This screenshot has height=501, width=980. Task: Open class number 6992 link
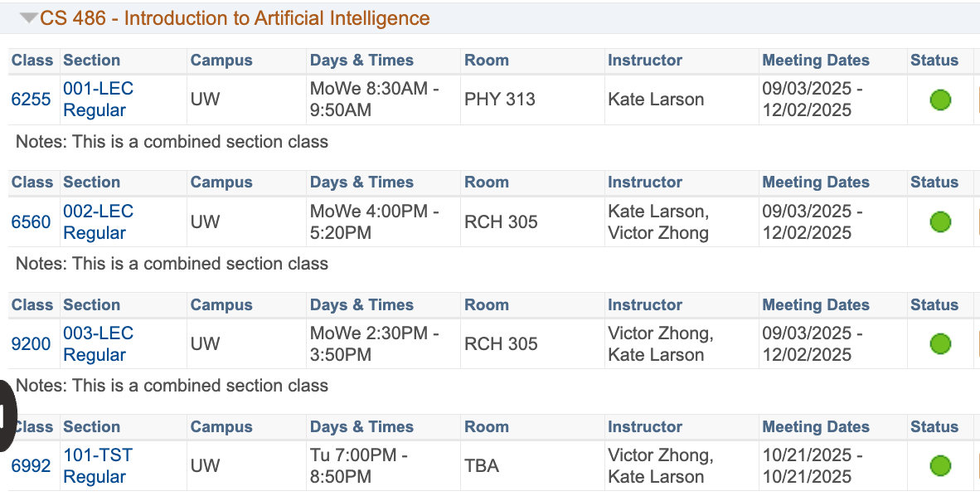click(31, 465)
